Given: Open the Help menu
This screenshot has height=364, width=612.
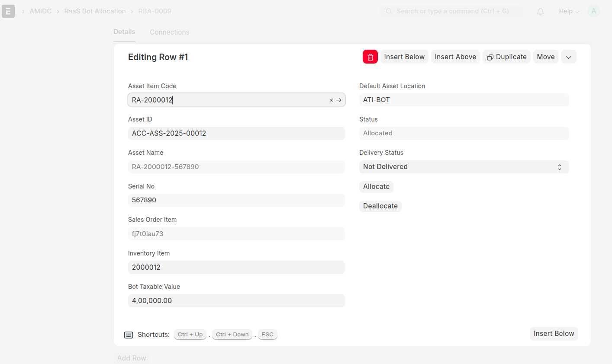Looking at the screenshot, I should point(568,11).
